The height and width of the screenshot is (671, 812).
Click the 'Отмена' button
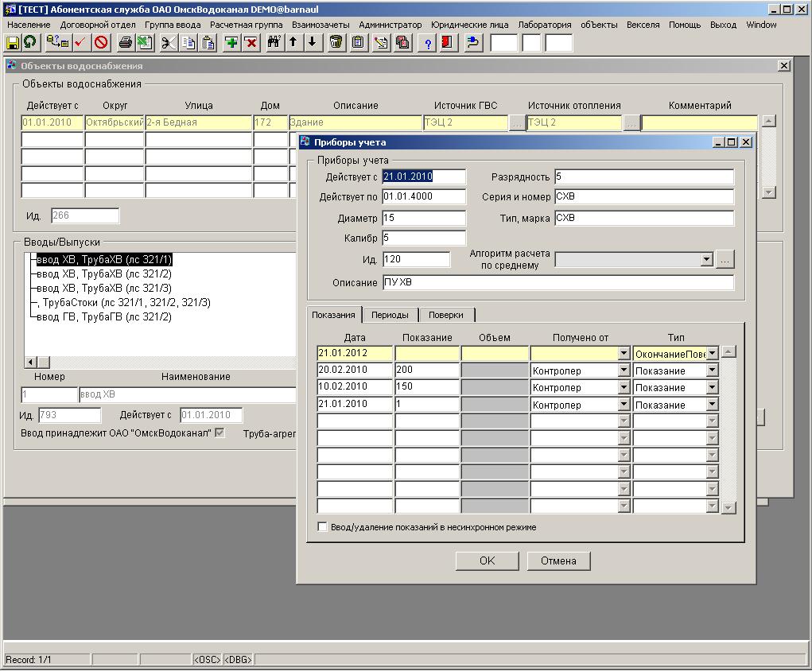coord(558,560)
